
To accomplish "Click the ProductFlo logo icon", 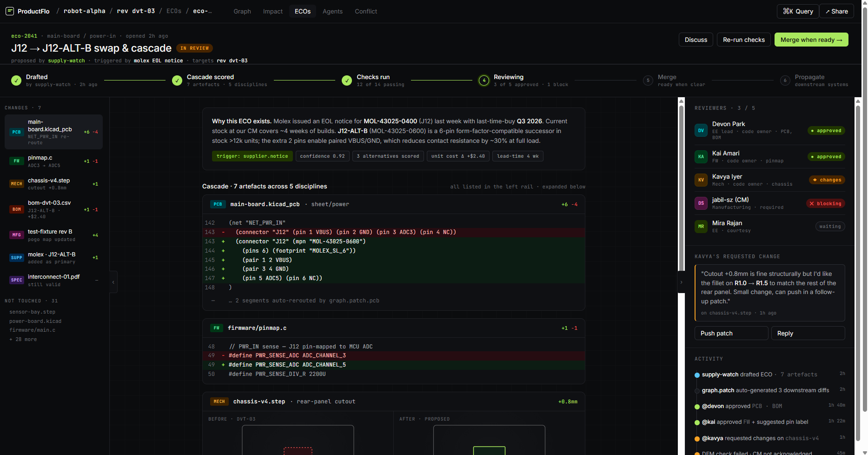I will pos(10,11).
